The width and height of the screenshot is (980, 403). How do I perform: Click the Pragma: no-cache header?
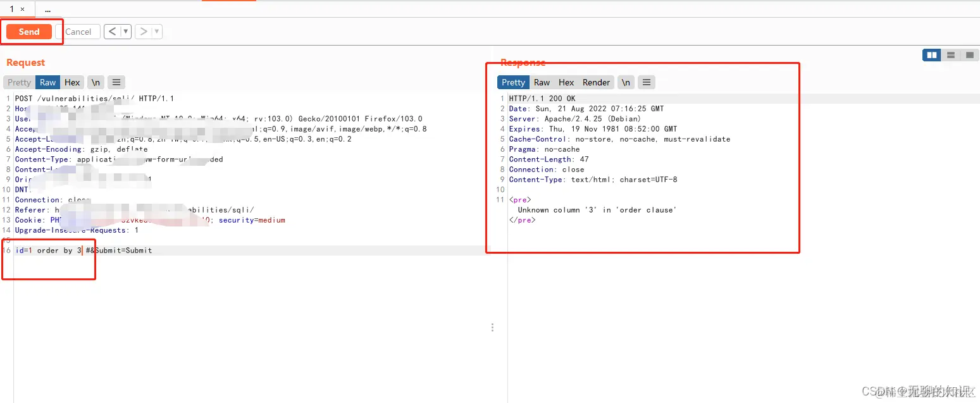point(544,149)
